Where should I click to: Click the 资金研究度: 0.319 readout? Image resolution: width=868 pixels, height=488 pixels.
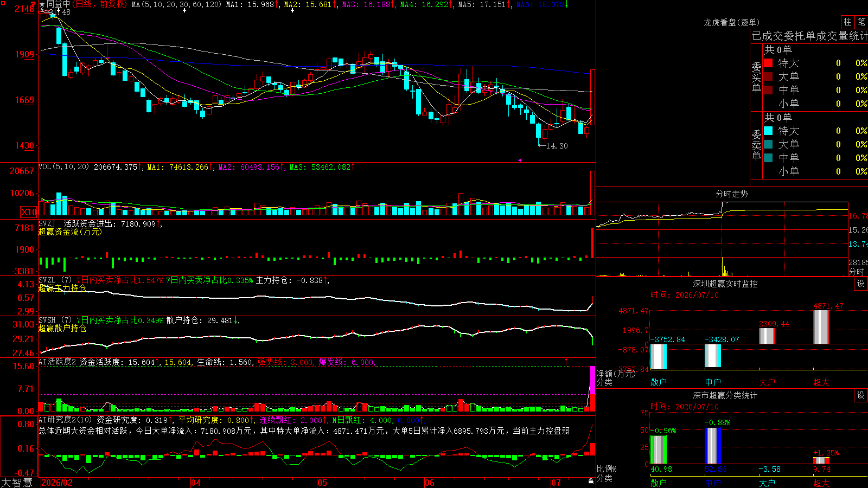[x=135, y=420]
